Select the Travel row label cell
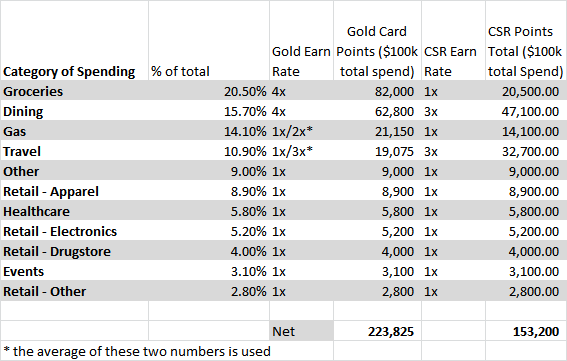 74,151
